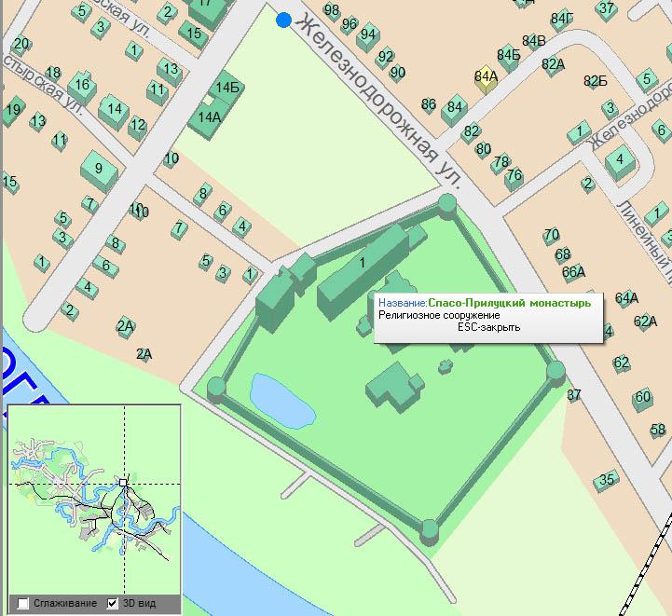Select building number 35
Screen dimensions: 672x616
point(608,480)
